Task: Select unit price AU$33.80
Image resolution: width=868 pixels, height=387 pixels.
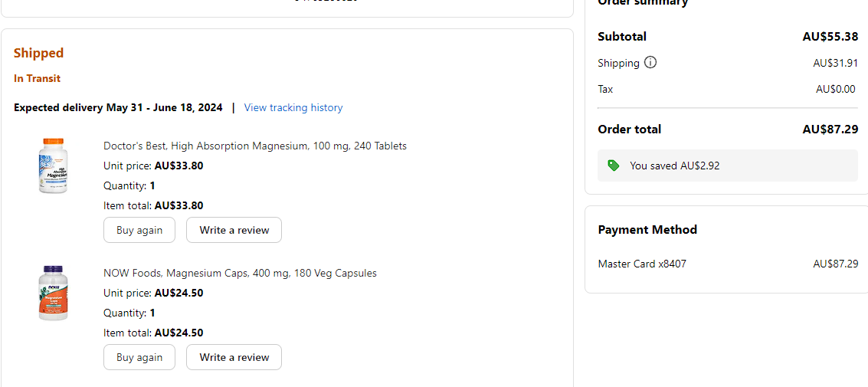Action: [179, 166]
